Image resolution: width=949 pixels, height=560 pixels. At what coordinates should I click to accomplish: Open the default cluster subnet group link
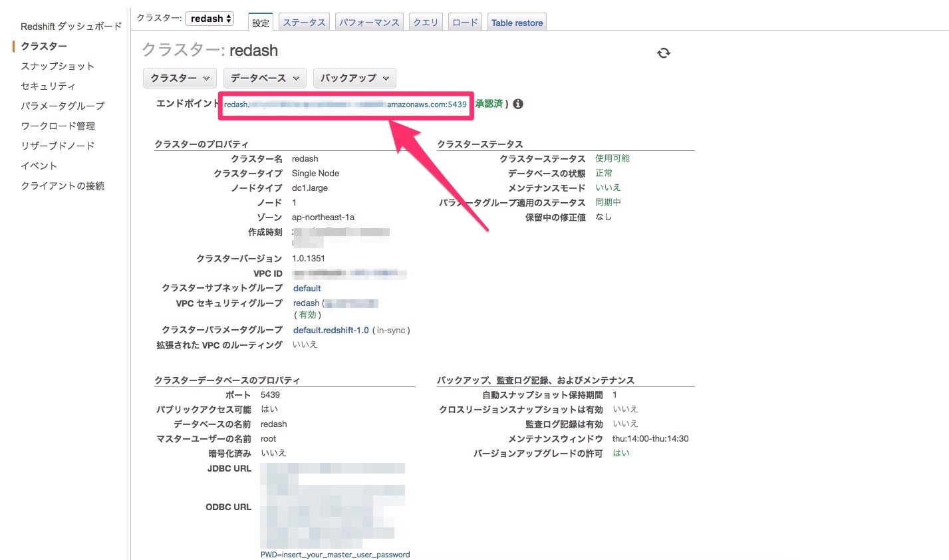pos(307,288)
